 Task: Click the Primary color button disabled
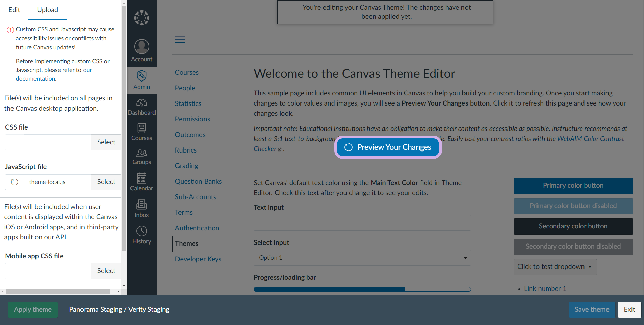coord(573,206)
